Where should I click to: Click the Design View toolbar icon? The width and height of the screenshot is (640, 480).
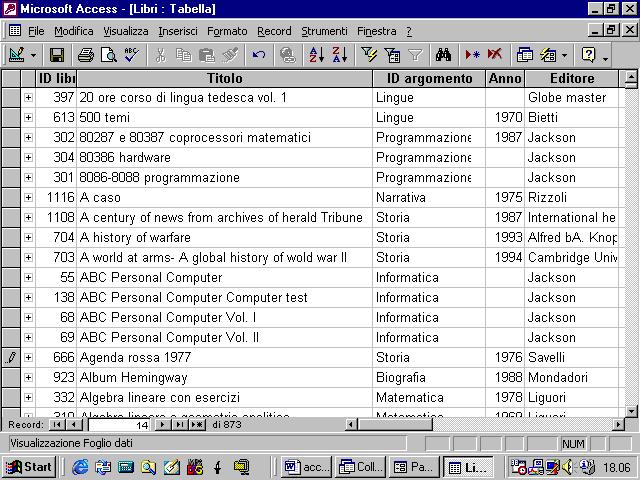17,55
